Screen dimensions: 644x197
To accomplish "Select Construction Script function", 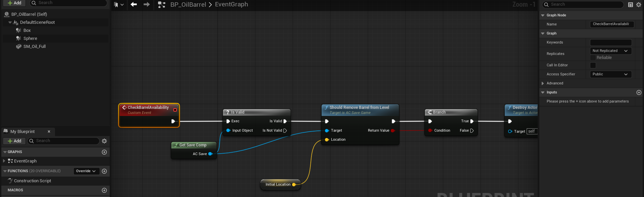I will tap(33, 181).
